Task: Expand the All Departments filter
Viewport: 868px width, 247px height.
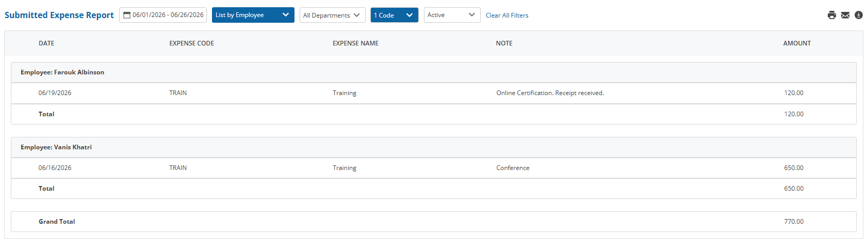Action: 333,15
